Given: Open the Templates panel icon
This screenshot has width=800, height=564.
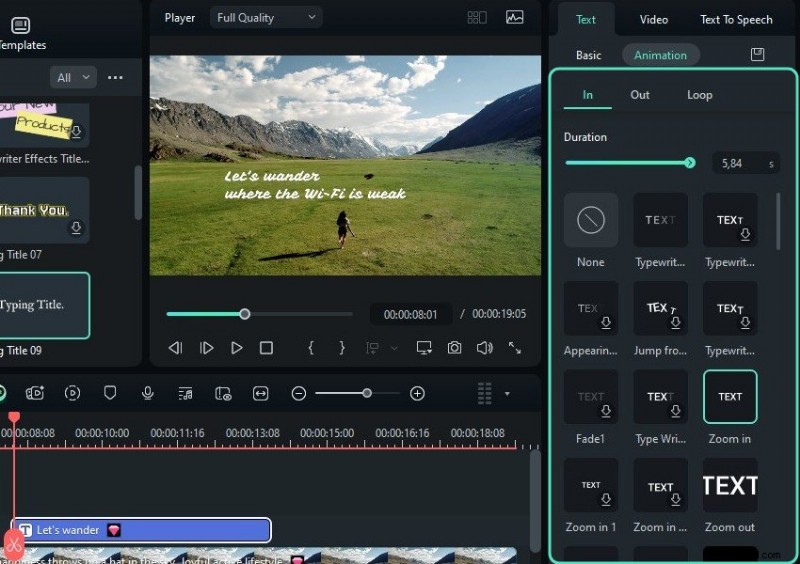Looking at the screenshot, I should [20, 25].
